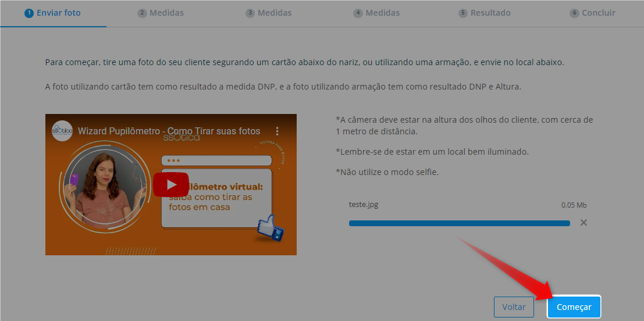Screen dimensions: 644x321
Task: Remove the uploaded teste.jpg file
Action: click(583, 223)
